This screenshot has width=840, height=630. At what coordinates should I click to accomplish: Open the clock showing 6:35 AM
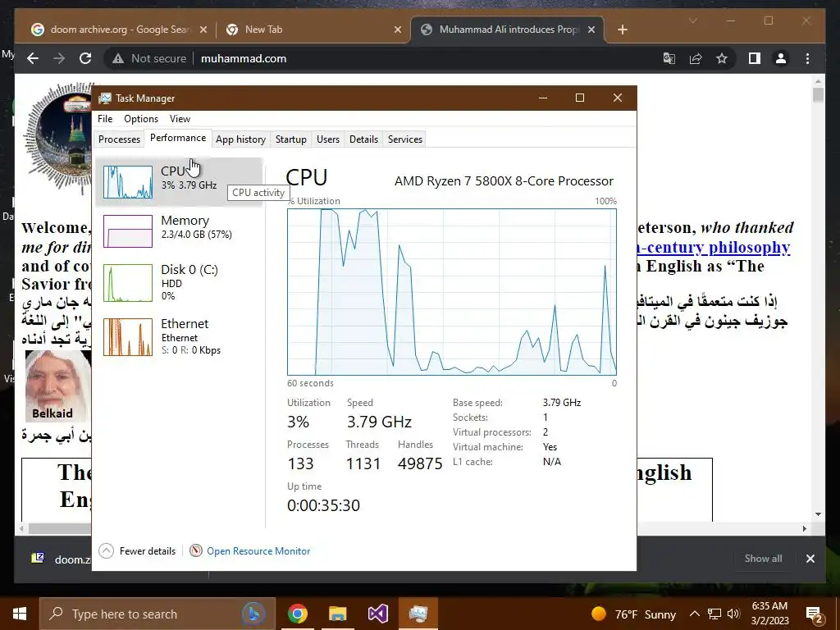pyautogui.click(x=769, y=614)
